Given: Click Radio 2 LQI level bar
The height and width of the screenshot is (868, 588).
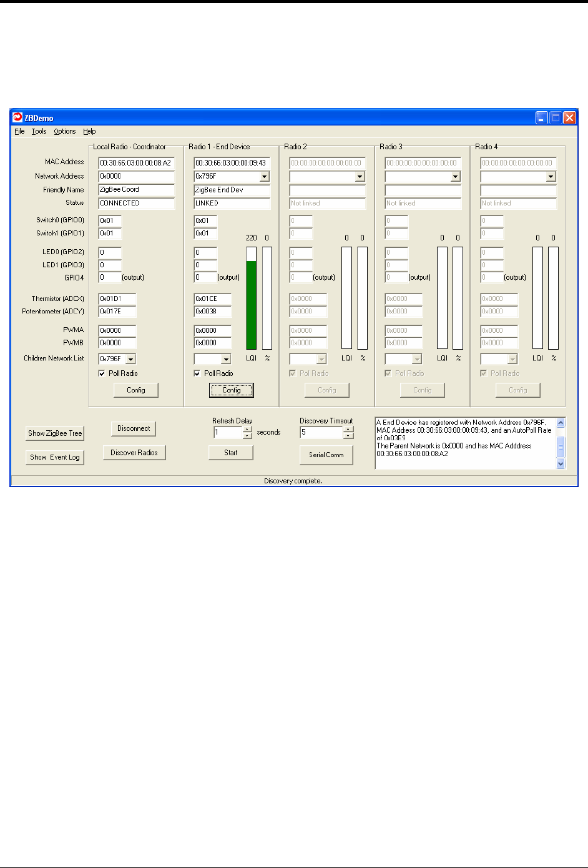Looking at the screenshot, I should pos(347,298).
